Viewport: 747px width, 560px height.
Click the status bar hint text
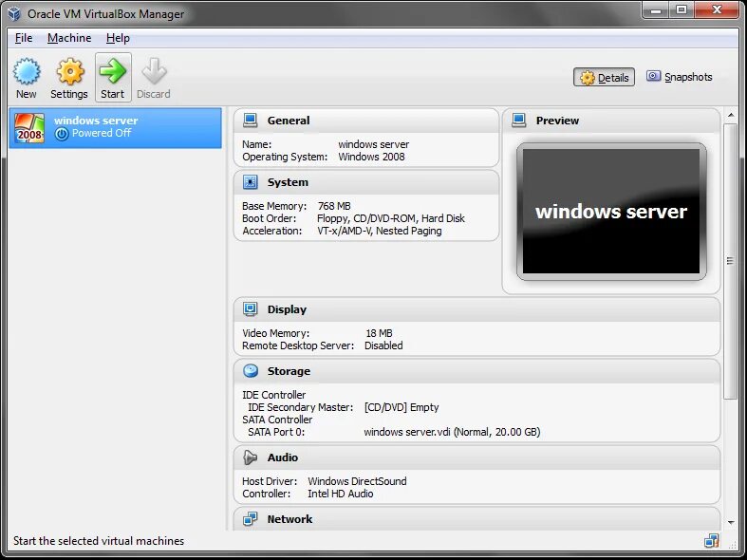click(x=99, y=540)
